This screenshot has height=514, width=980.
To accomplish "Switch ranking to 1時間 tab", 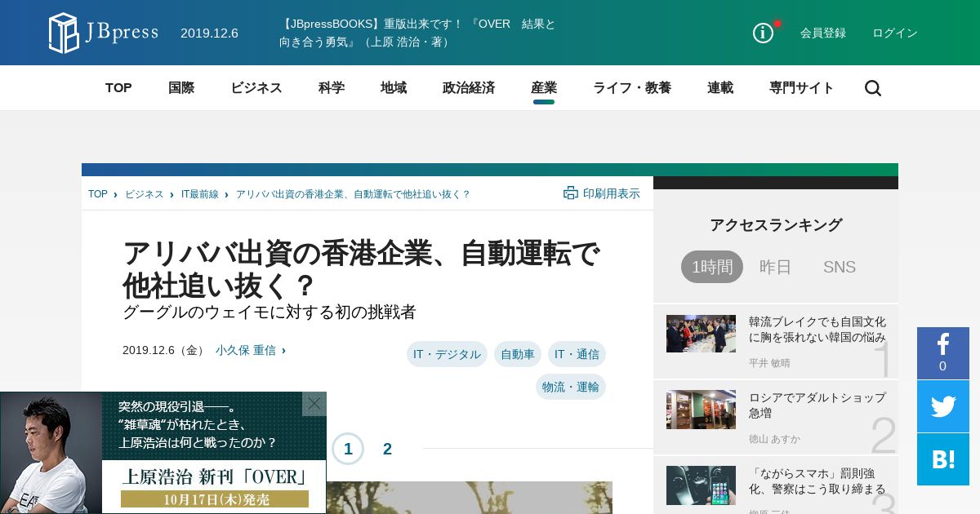I will pyautogui.click(x=712, y=267).
